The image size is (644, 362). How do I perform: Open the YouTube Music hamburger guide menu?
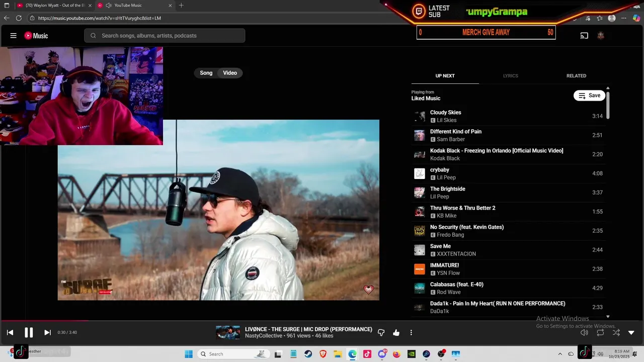[x=14, y=36]
